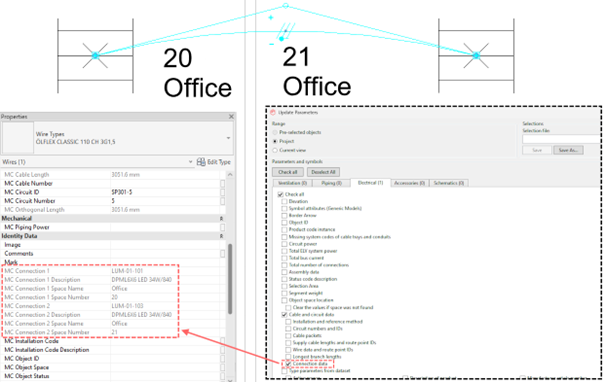Click the wire arc vertex handle

[286, 5]
